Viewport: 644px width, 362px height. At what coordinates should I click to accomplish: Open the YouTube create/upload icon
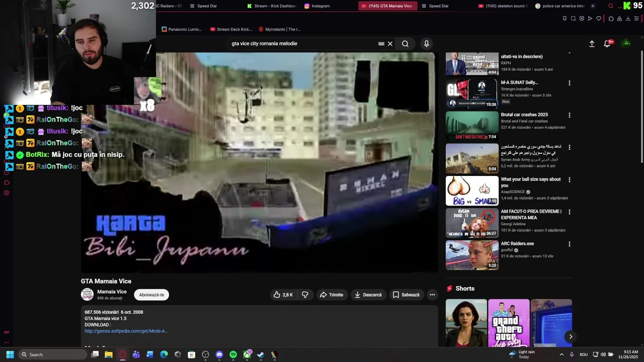pos(592,44)
